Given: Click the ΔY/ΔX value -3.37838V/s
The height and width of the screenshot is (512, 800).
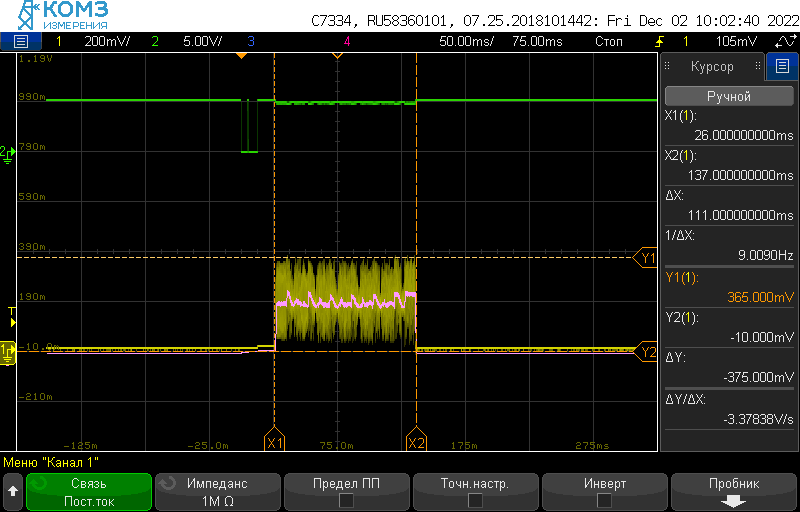Looking at the screenshot, I should (758, 419).
